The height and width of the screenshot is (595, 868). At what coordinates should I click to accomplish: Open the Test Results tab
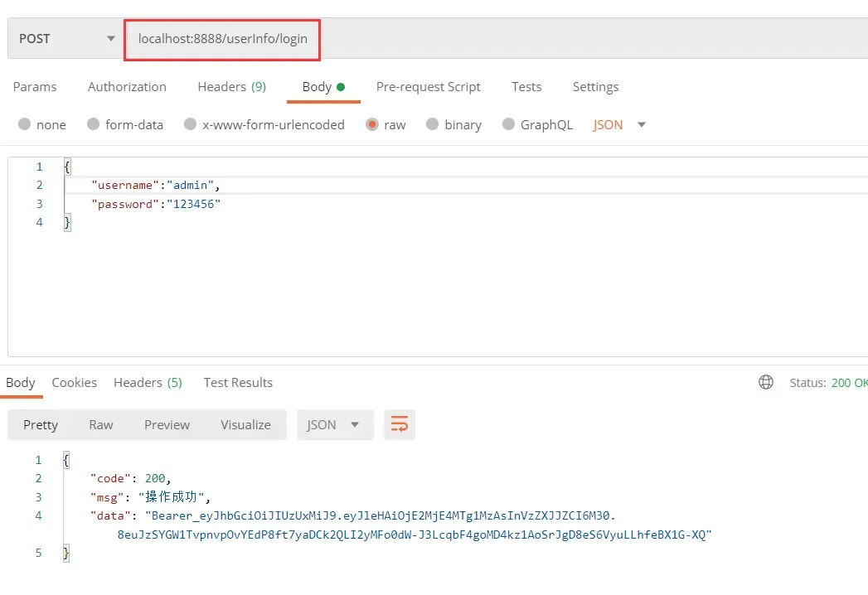pyautogui.click(x=238, y=382)
